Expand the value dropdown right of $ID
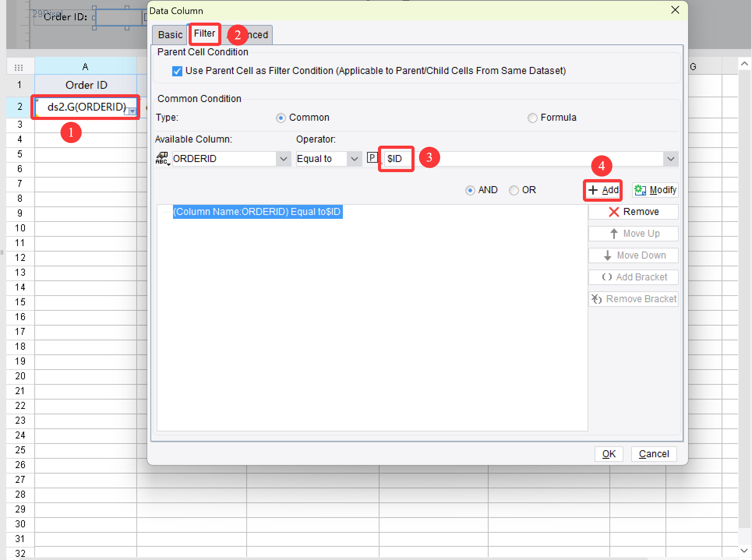The image size is (752, 560). (671, 158)
